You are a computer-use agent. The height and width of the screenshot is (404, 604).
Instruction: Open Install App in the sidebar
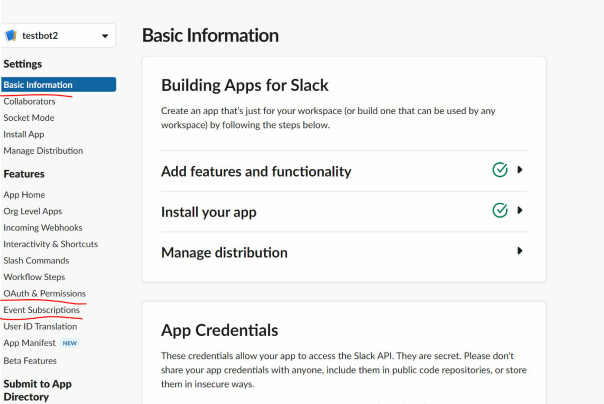pyautogui.click(x=24, y=134)
